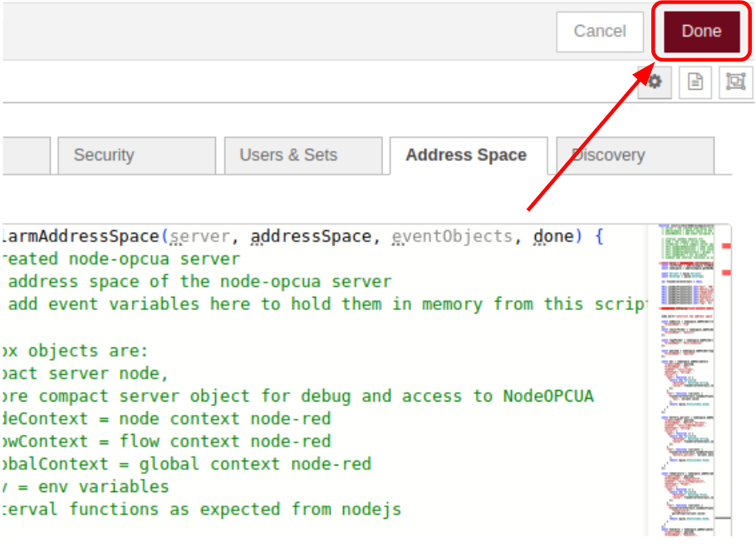This screenshot has width=756, height=547.
Task: Click the 'addressSpace' parameter in code
Action: click(311, 236)
